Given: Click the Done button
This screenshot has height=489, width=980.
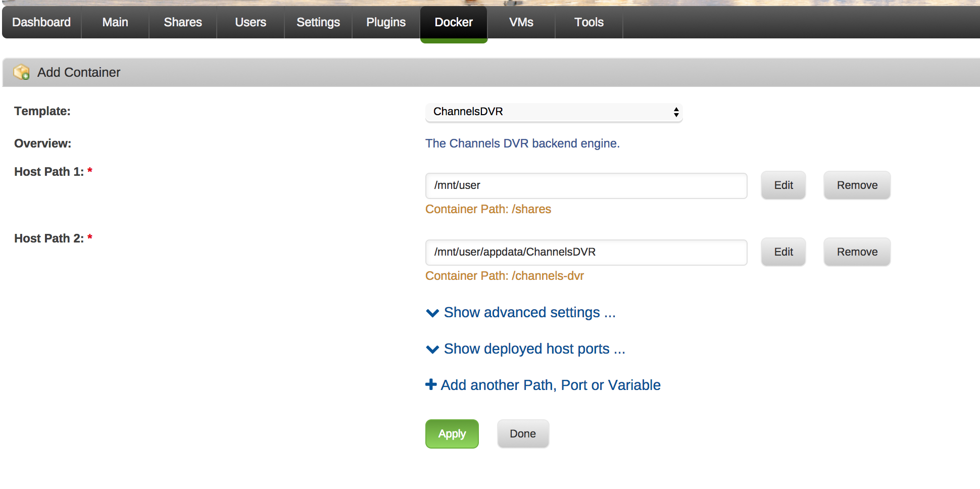Looking at the screenshot, I should (523, 434).
